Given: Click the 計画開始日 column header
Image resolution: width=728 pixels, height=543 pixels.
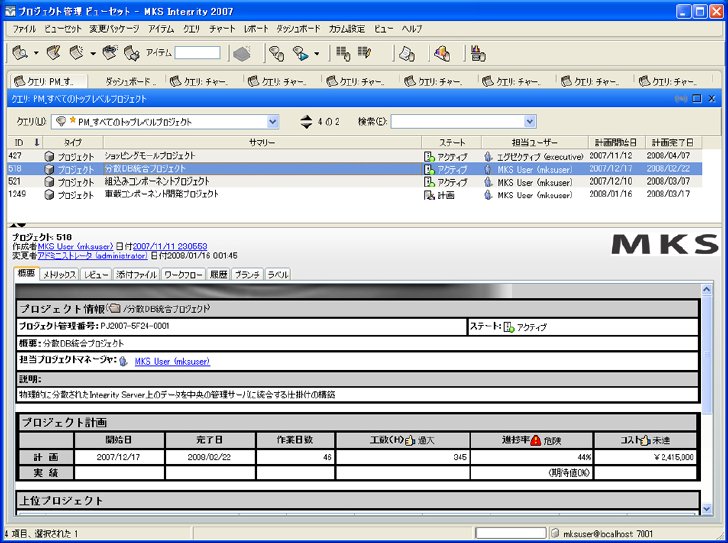Looking at the screenshot, I should (x=616, y=142).
